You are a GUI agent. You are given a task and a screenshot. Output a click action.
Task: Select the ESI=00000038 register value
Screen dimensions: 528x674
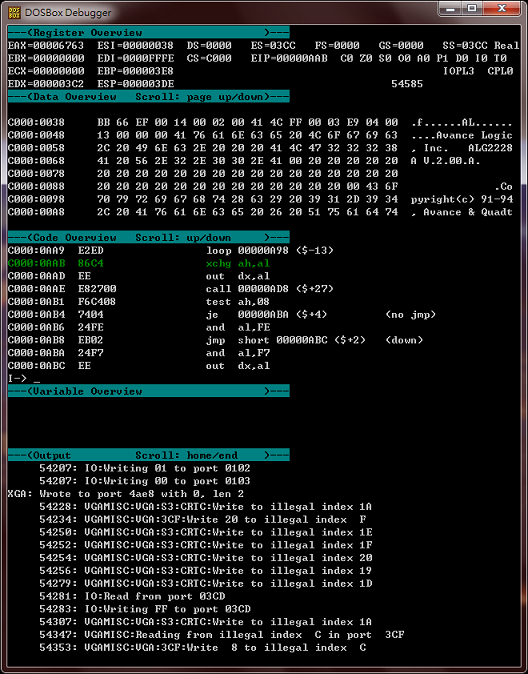[x=135, y=46]
